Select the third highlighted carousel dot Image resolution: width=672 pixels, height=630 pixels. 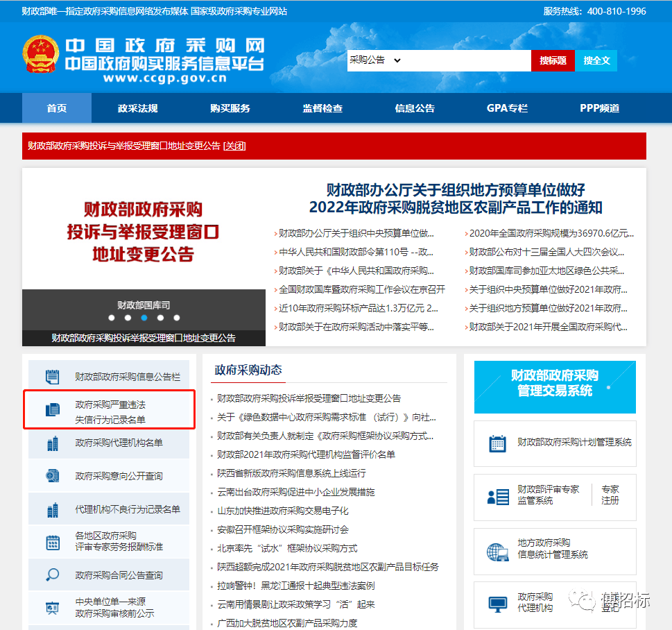coord(144,318)
